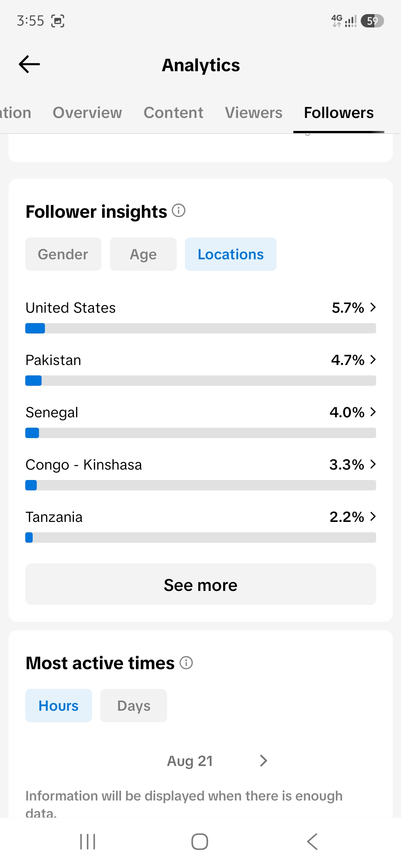Tap the Tanzania percentage bar

(x=200, y=537)
